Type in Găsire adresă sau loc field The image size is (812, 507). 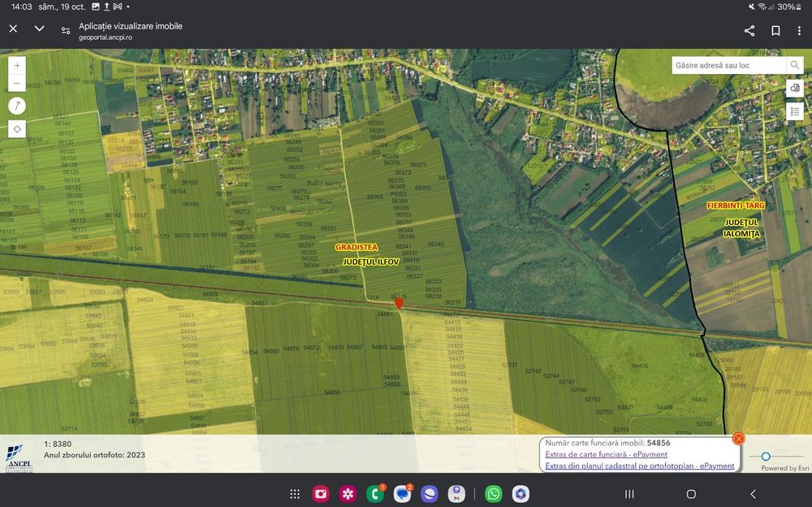(728, 65)
